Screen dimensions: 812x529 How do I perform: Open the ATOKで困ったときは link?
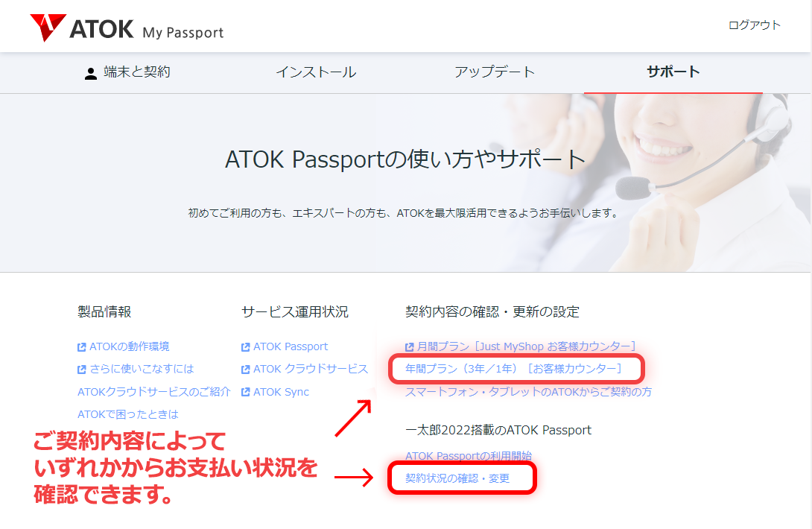click(x=128, y=414)
